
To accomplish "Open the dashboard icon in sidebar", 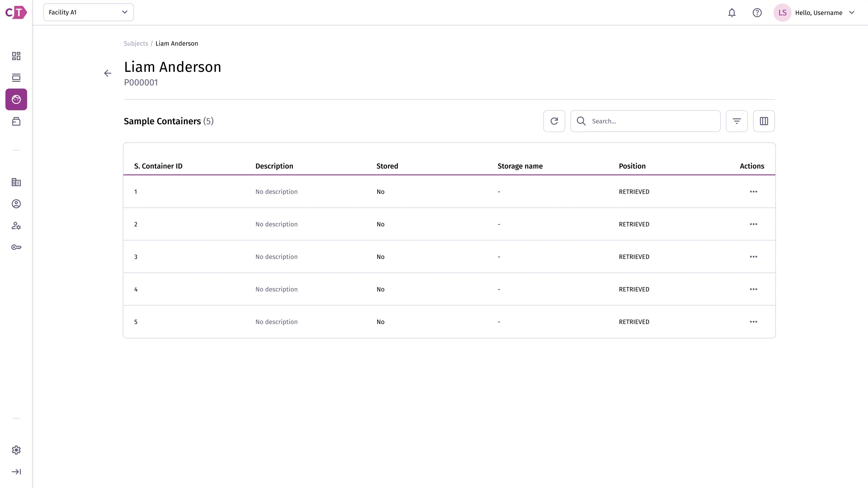I will click(16, 56).
